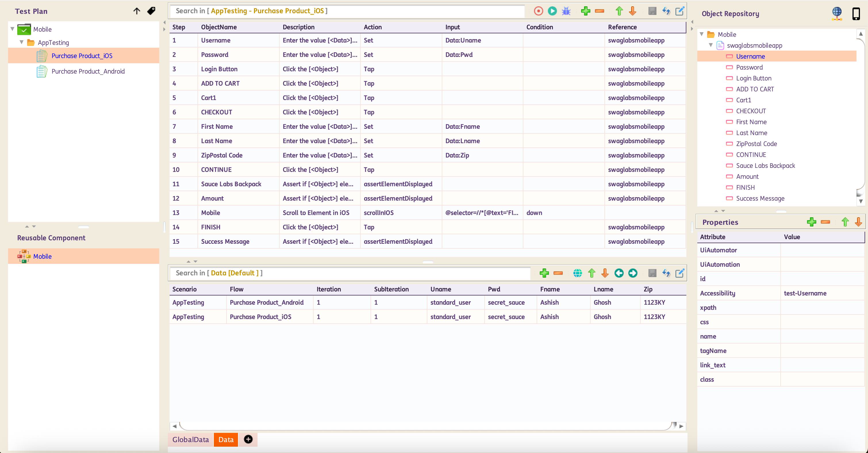
Task: Collapse swaglabsmobileapp page in Object Repository
Action: (x=711, y=45)
